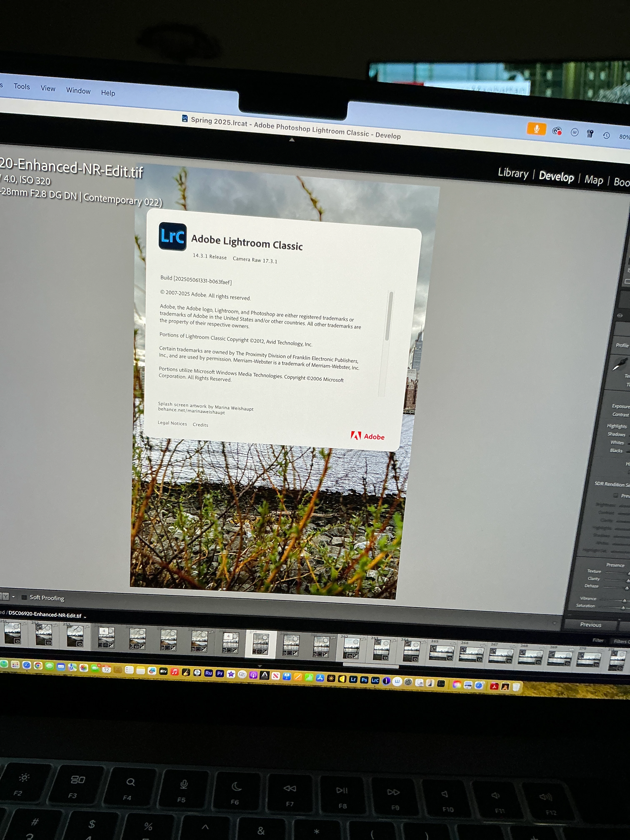The height and width of the screenshot is (840, 630).
Task: Click the Adobe Acrobat dock icon
Action: click(x=494, y=686)
